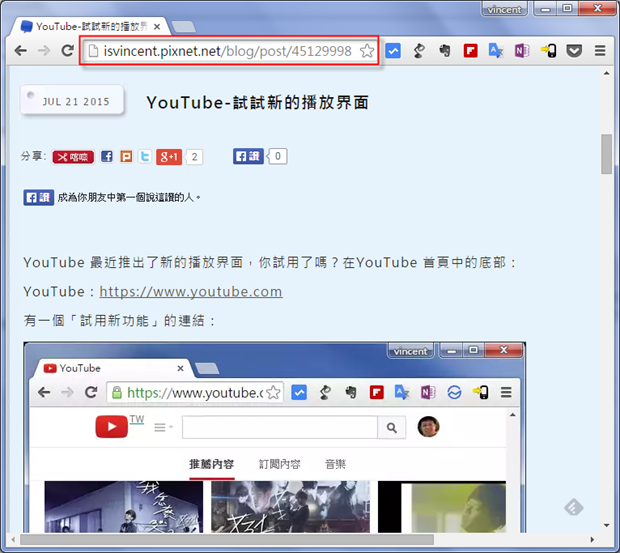
Task: Click the forward arrow in embedded YouTube window
Action: pyautogui.click(x=68, y=392)
